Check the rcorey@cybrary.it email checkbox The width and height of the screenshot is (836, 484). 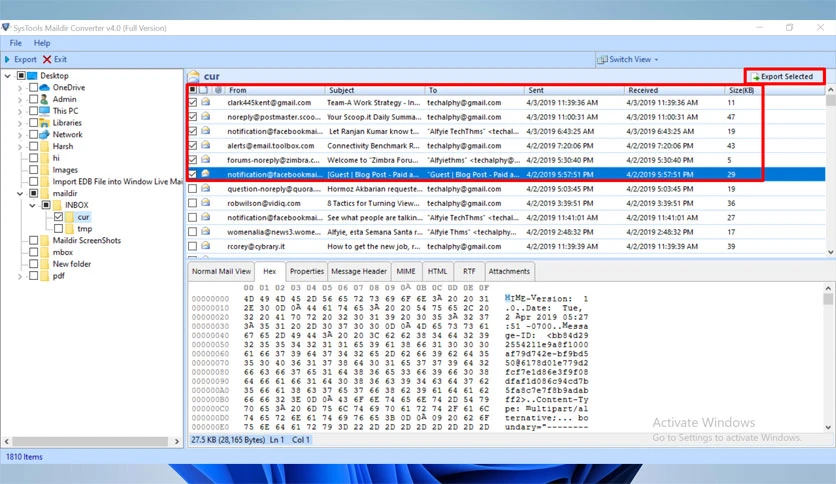[x=192, y=246]
